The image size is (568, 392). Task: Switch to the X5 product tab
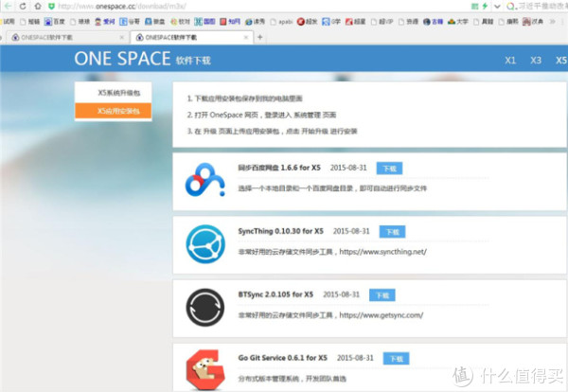click(560, 60)
